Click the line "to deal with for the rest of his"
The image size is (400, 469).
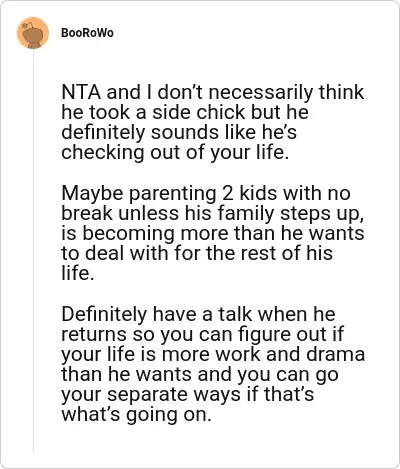(x=197, y=253)
